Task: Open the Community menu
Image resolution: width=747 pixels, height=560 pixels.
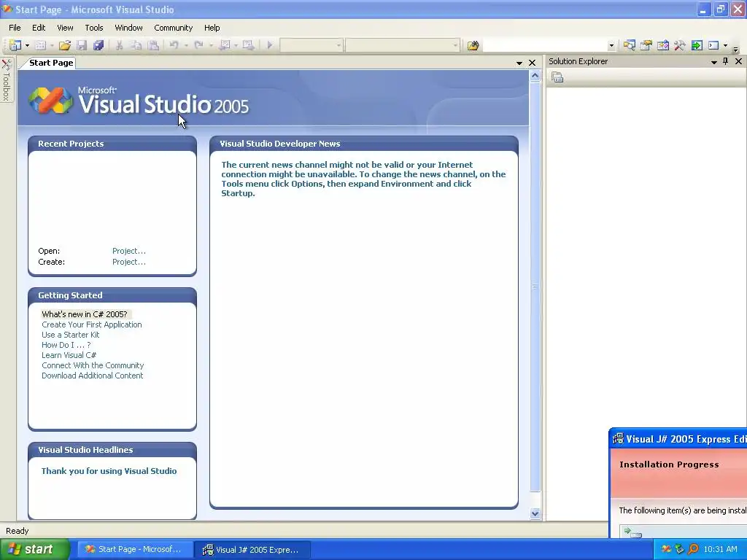Action: coord(173,28)
